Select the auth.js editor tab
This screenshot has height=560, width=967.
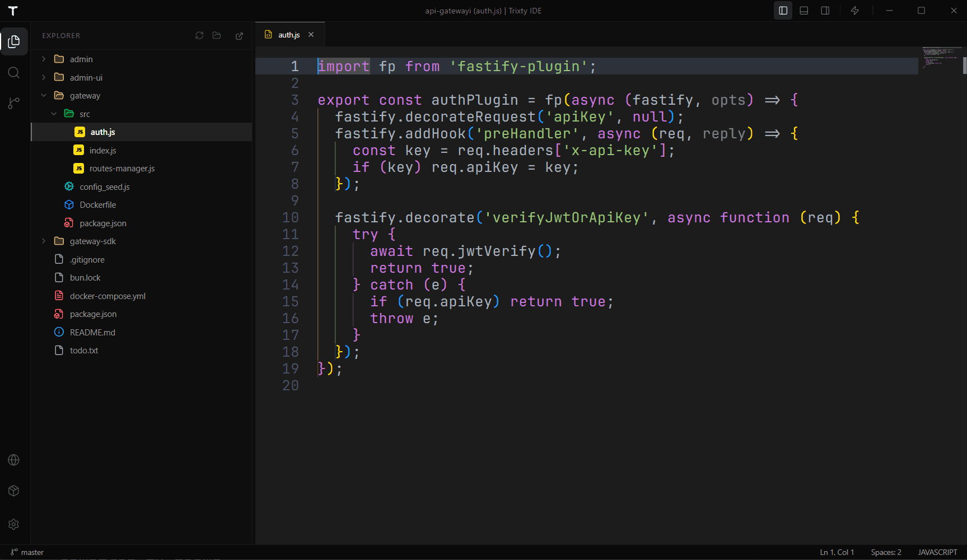tap(289, 35)
